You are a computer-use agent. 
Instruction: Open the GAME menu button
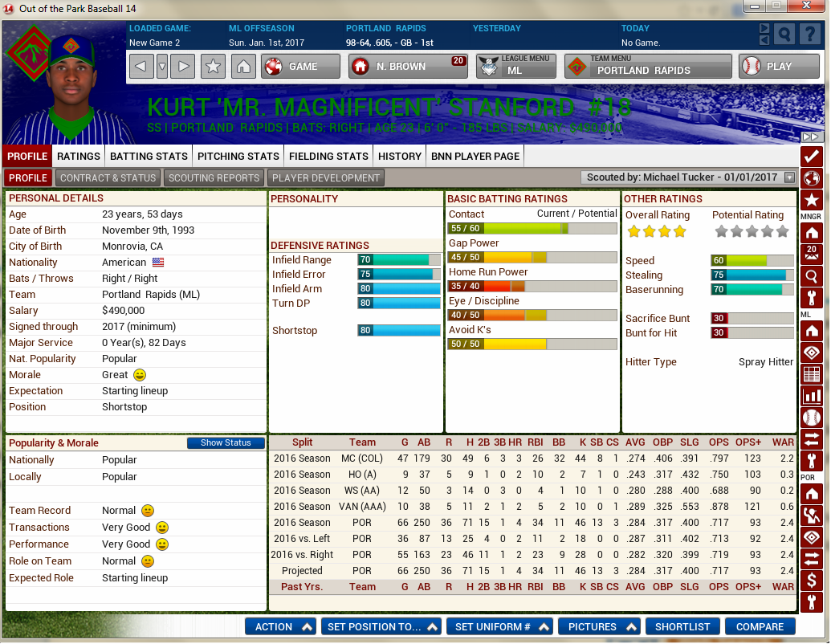300,67
